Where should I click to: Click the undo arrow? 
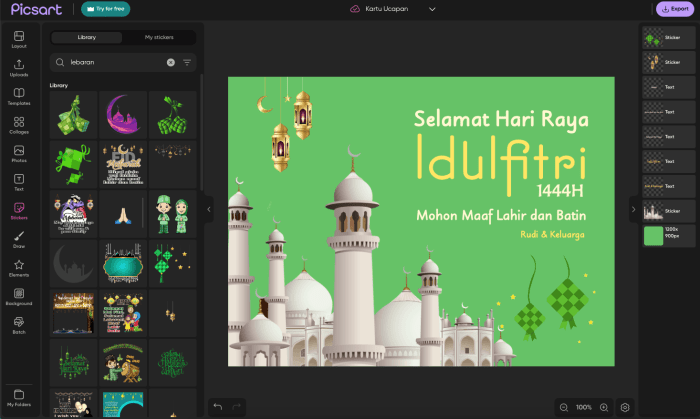point(218,407)
